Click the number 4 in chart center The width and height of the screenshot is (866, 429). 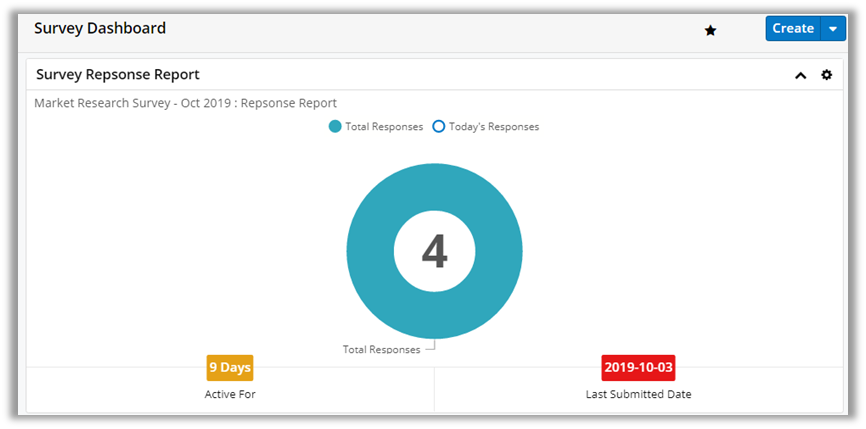pyautogui.click(x=434, y=251)
